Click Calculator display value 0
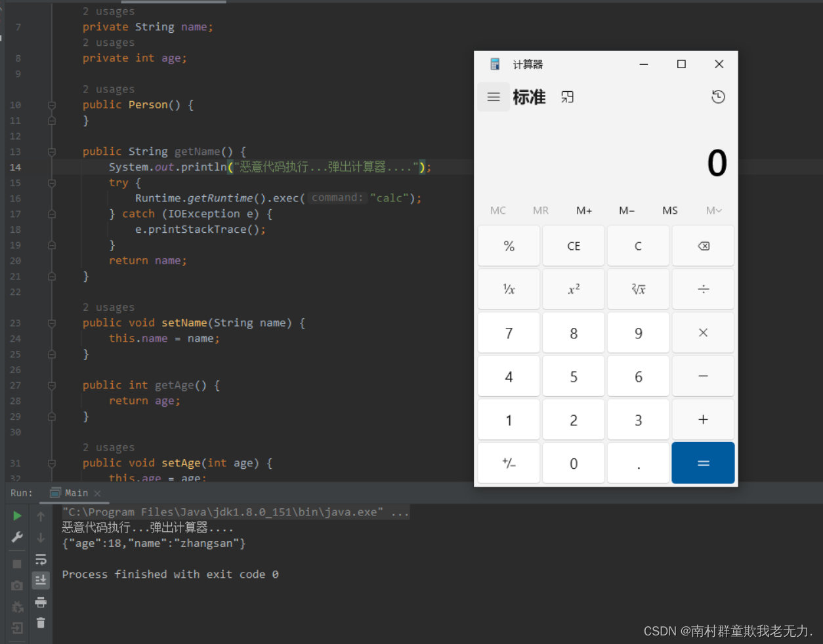 717,163
